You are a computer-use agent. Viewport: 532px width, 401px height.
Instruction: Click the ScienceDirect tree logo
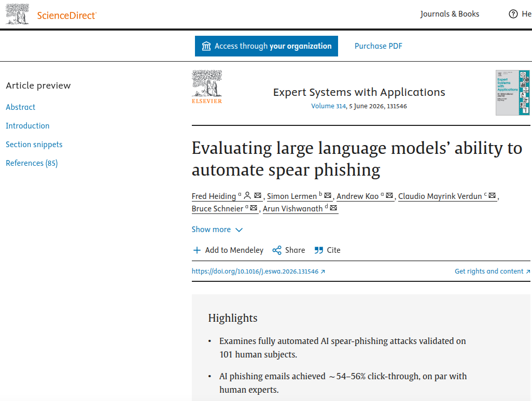pyautogui.click(x=18, y=15)
